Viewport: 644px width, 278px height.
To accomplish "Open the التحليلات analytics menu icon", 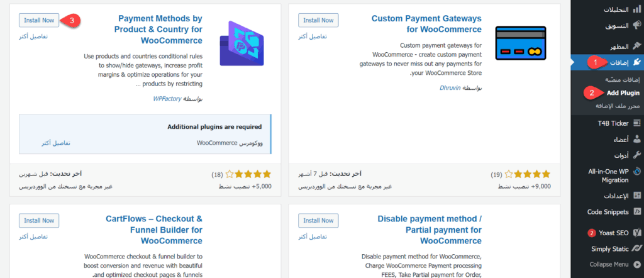I will [x=636, y=10].
